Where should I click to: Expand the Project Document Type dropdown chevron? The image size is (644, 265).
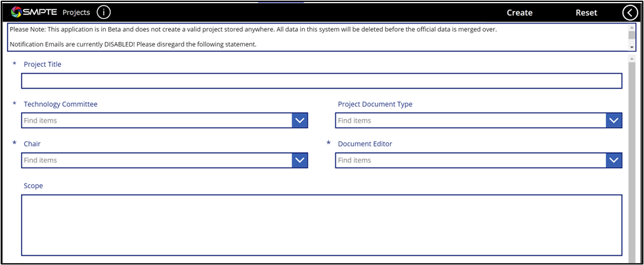614,121
